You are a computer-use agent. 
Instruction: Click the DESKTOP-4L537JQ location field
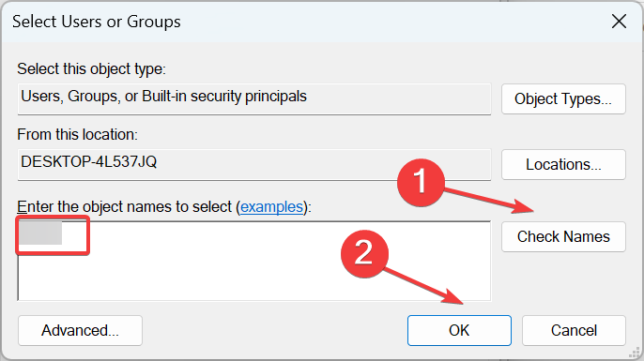point(253,164)
